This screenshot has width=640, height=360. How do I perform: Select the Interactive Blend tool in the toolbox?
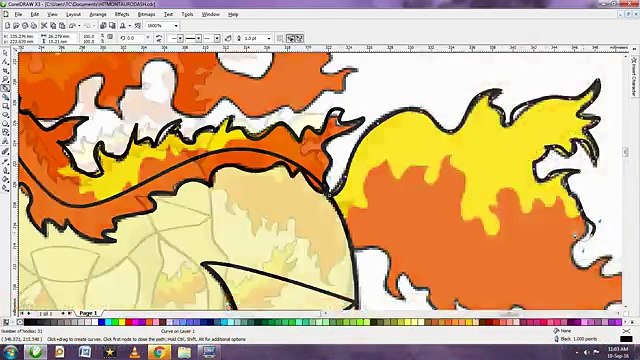pyautogui.click(x=5, y=152)
